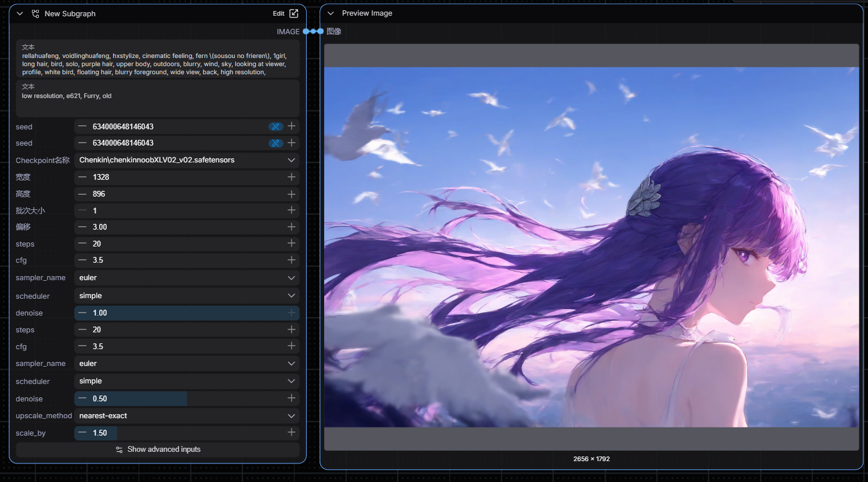This screenshot has width=868, height=482.
Task: Toggle randomize control on the first seed row
Action: coord(275,126)
